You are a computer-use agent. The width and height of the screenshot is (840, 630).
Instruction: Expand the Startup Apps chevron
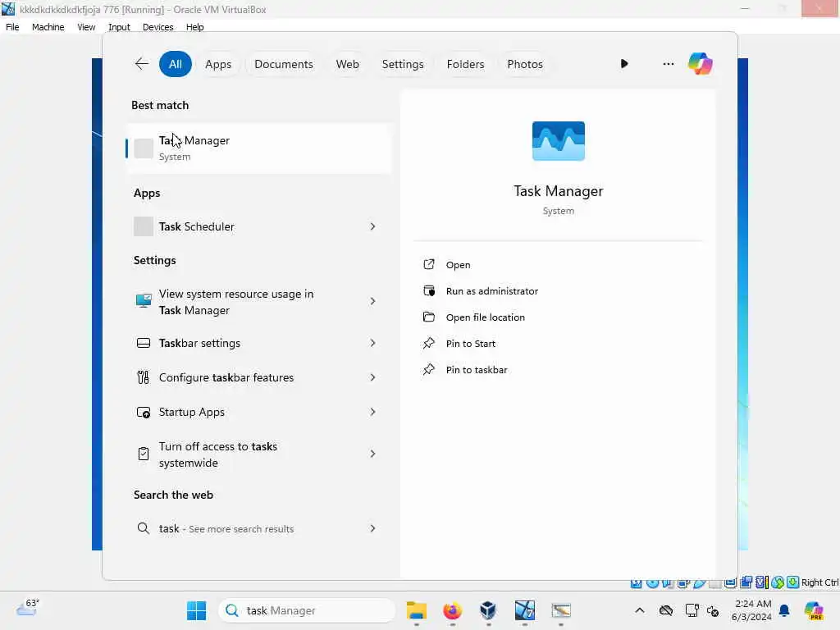pos(373,412)
